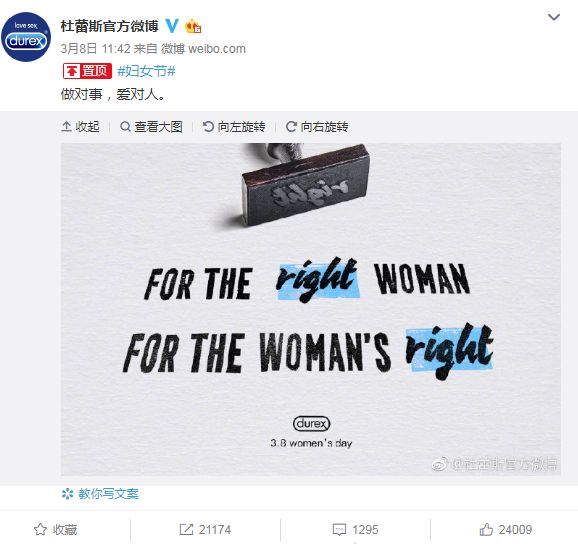The width and height of the screenshot is (578, 544).
Task: Open the 杜蕾斯官方微博 account name
Action: tap(109, 26)
